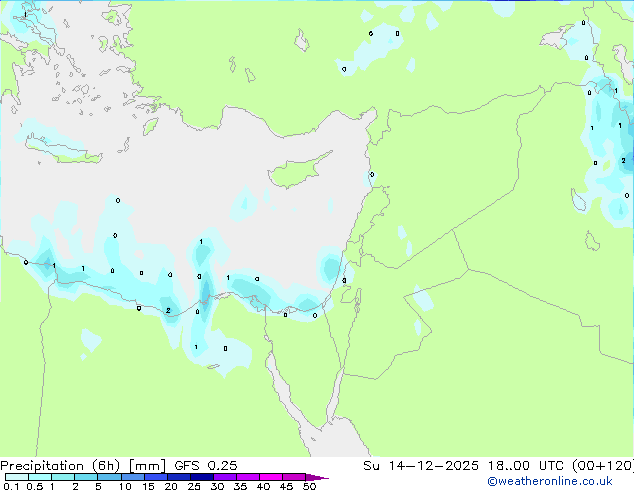The height and width of the screenshot is (490, 634).
Task: Click the '20' legend tick label
Action: [x=171, y=486]
